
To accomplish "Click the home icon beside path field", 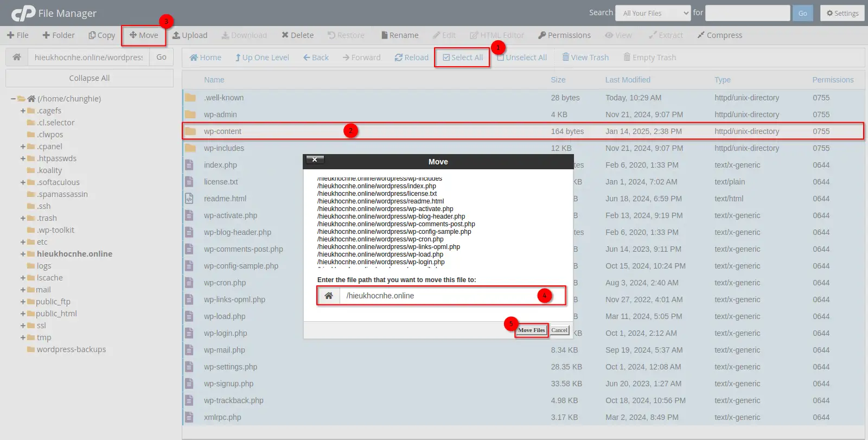I will pyautogui.click(x=17, y=57).
